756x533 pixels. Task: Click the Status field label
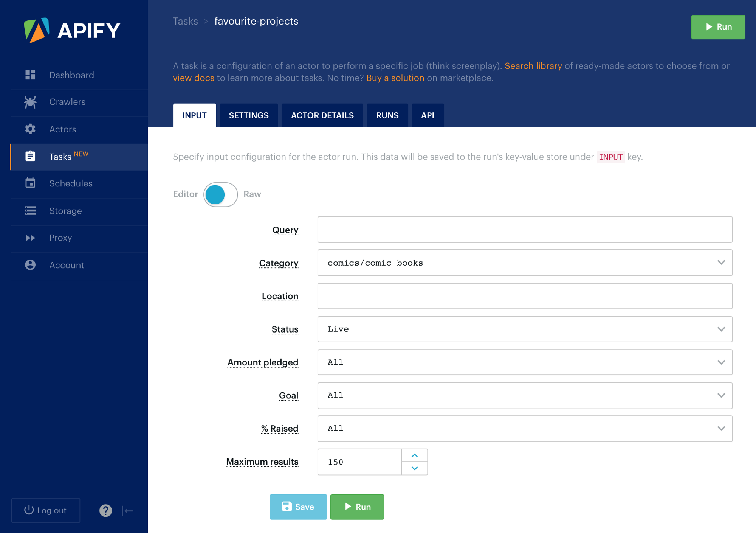coord(285,329)
